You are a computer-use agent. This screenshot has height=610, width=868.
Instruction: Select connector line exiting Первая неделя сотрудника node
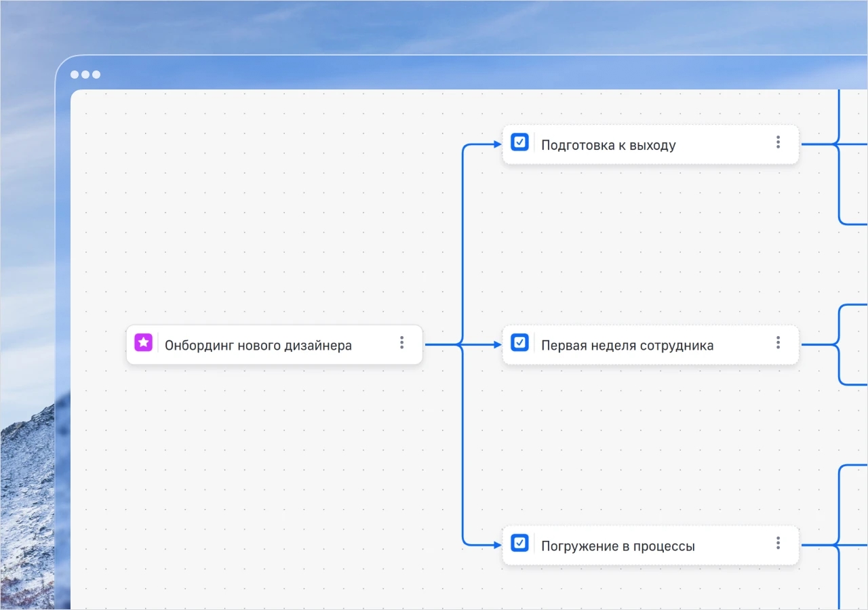click(x=817, y=345)
